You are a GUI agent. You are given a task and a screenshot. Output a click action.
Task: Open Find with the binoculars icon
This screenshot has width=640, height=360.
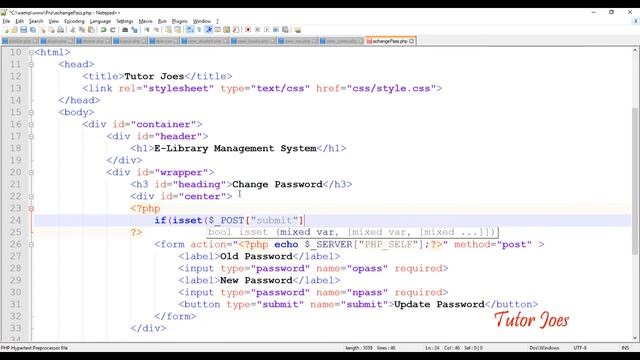[125, 30]
